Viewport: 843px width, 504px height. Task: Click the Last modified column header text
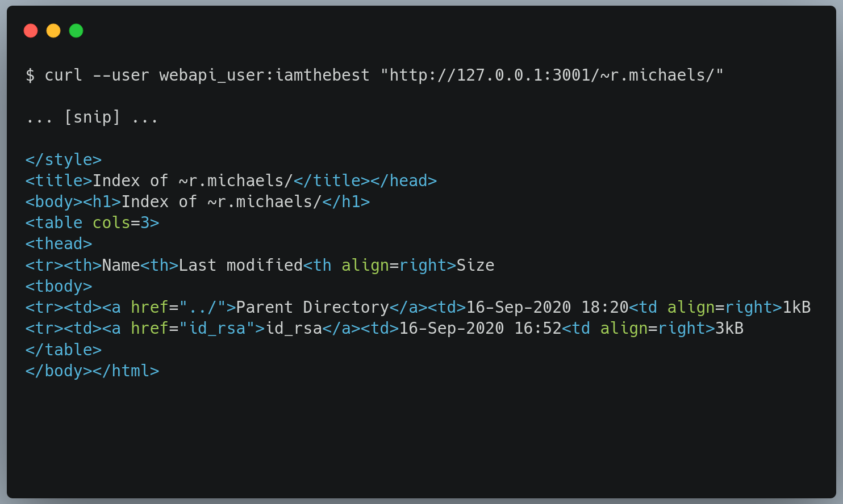tap(240, 266)
